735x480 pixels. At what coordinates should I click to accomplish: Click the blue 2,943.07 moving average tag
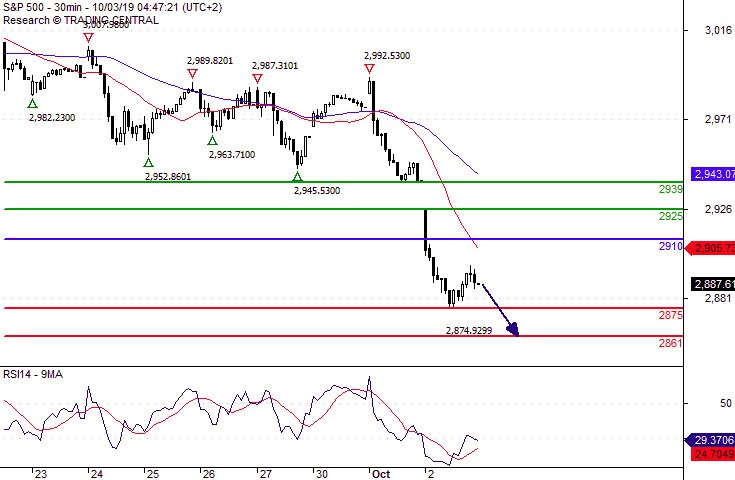point(713,174)
